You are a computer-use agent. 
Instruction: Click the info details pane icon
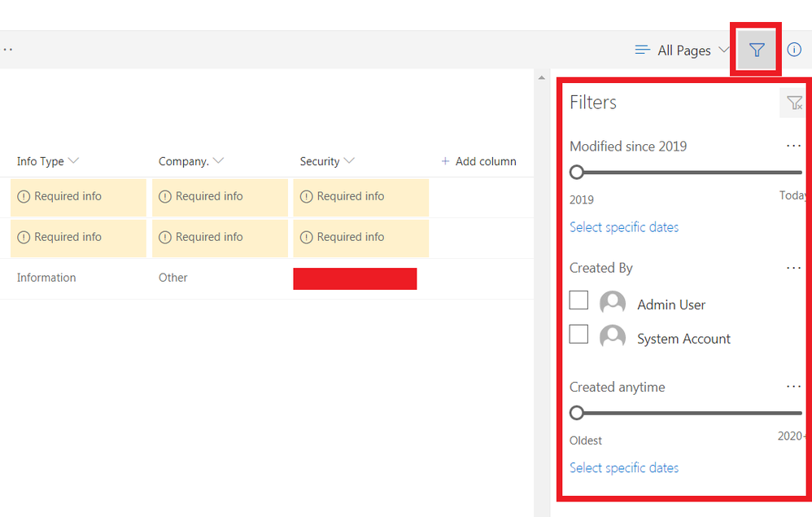794,50
